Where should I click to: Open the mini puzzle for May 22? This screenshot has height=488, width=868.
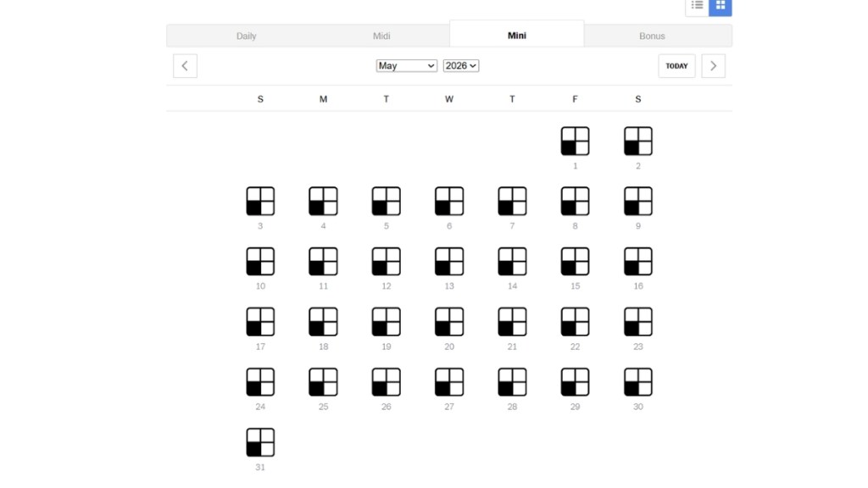point(575,322)
